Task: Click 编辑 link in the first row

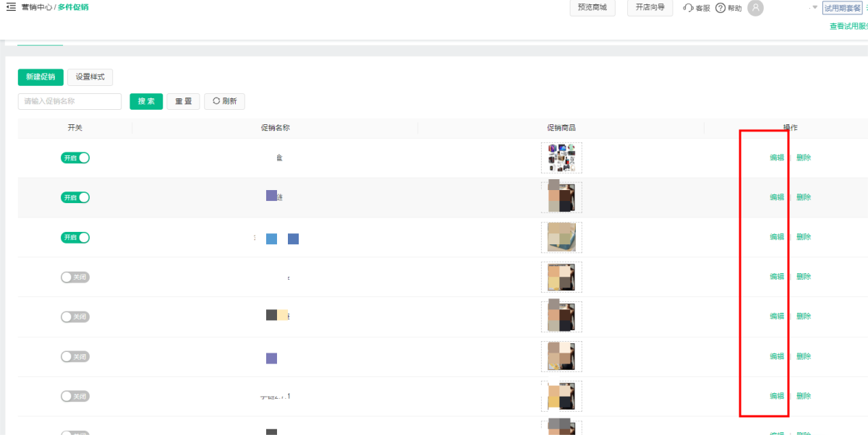Action: coord(777,158)
